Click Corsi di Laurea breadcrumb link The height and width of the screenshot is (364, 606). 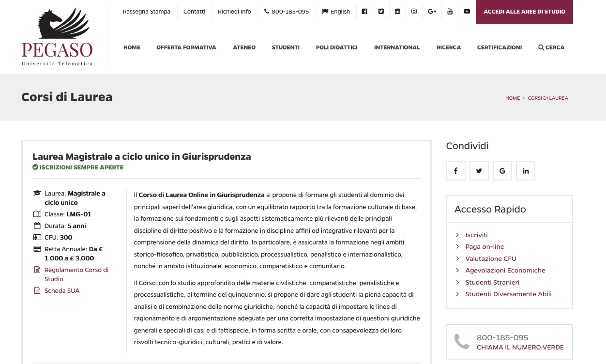[x=548, y=98]
